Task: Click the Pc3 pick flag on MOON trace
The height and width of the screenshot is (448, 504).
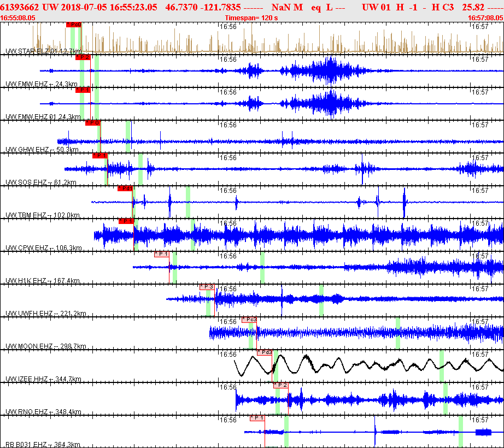Action: (249, 320)
